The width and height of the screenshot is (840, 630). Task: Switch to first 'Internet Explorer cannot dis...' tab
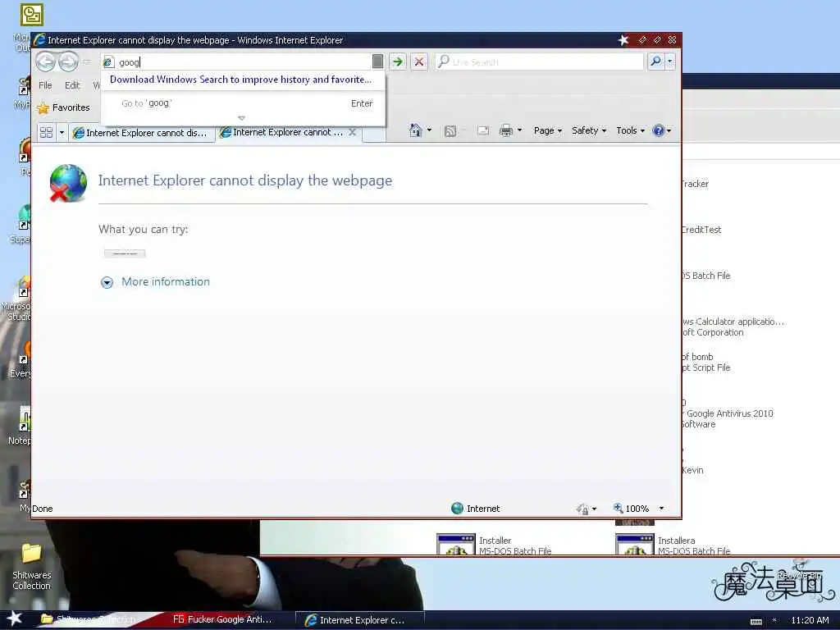pos(141,133)
